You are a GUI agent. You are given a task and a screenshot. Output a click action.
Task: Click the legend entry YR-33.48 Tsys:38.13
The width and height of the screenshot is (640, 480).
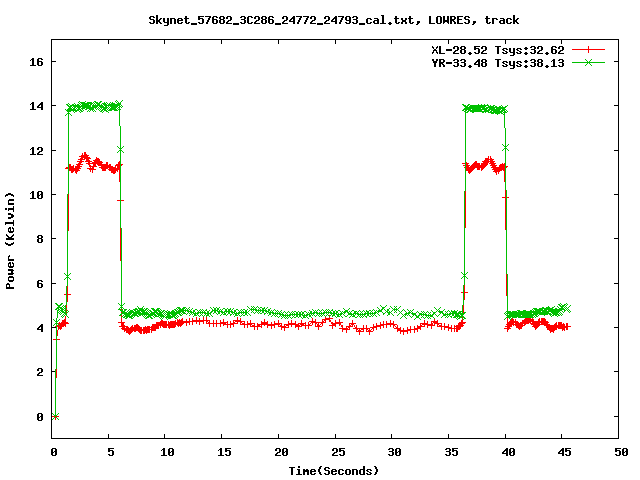(498, 63)
